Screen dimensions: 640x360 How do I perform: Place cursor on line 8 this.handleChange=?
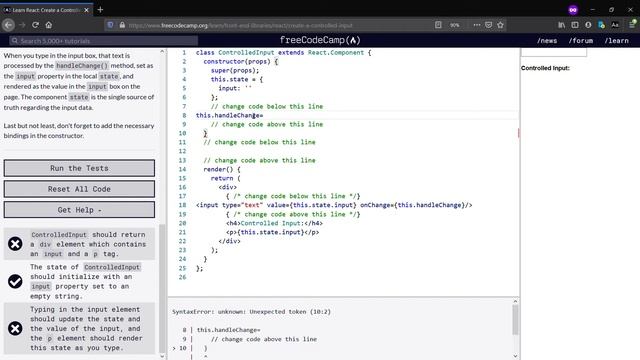(x=229, y=116)
